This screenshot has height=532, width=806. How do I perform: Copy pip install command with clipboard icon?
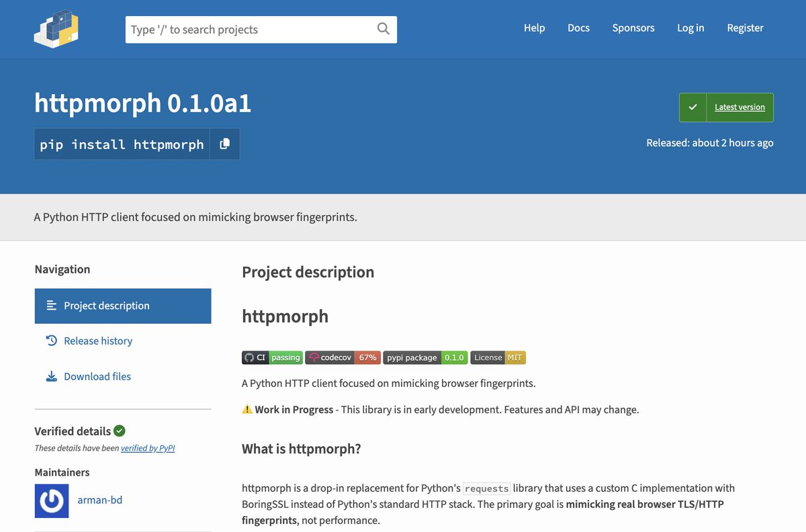point(224,144)
